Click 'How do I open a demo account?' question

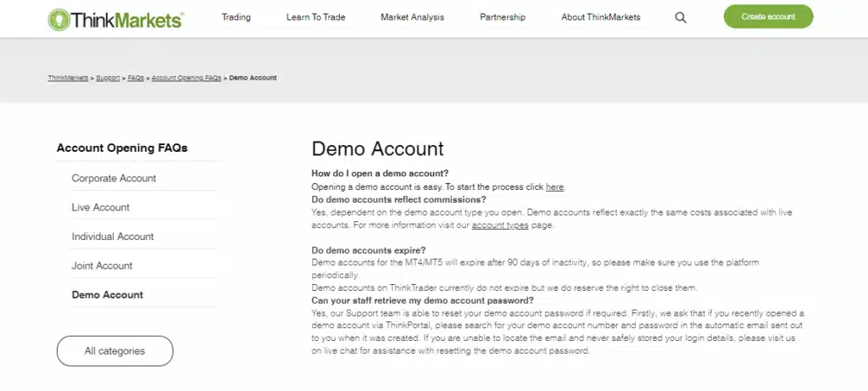[x=380, y=173]
